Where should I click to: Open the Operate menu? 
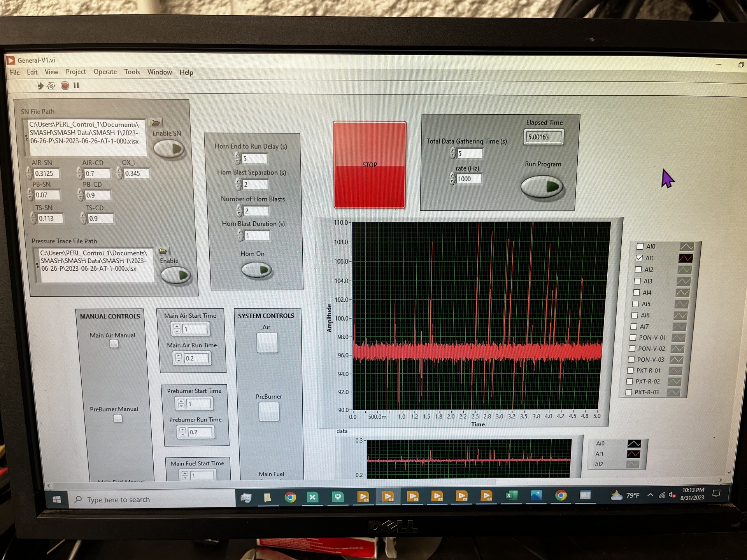point(105,72)
